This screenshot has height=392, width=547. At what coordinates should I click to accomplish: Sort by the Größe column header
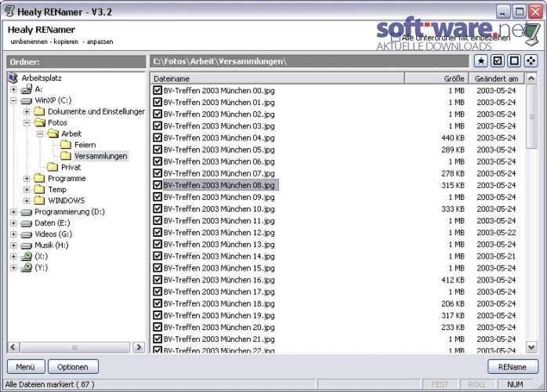click(x=437, y=78)
